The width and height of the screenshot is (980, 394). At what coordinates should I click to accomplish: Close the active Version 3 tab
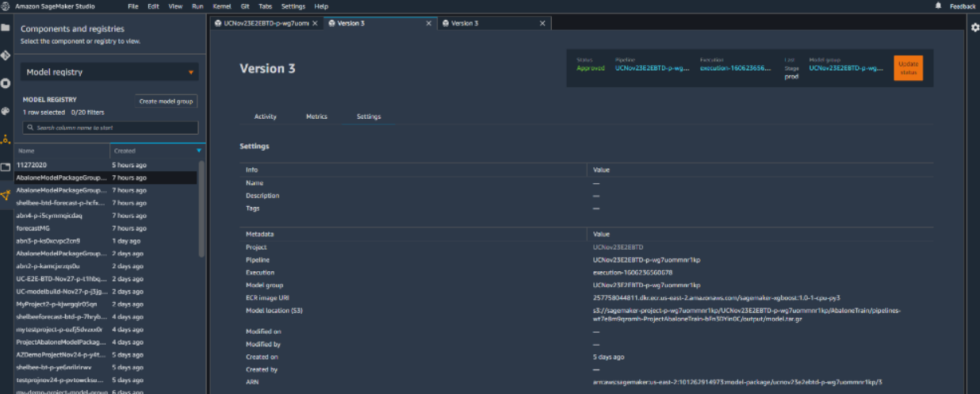point(429,23)
